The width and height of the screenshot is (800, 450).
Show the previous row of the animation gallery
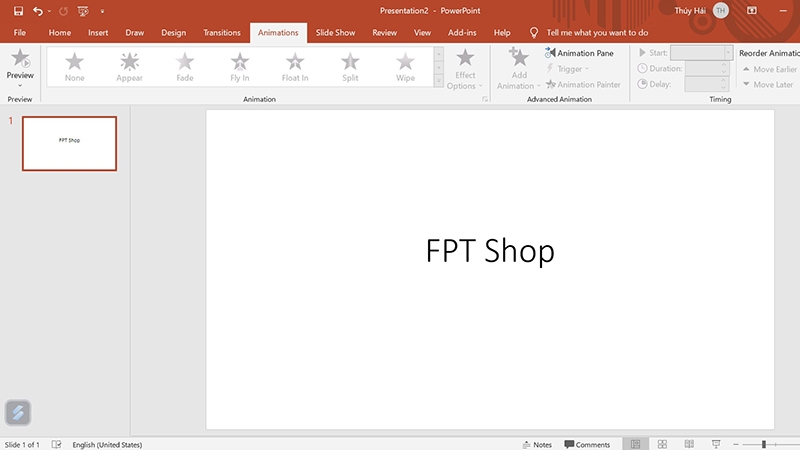(x=439, y=54)
